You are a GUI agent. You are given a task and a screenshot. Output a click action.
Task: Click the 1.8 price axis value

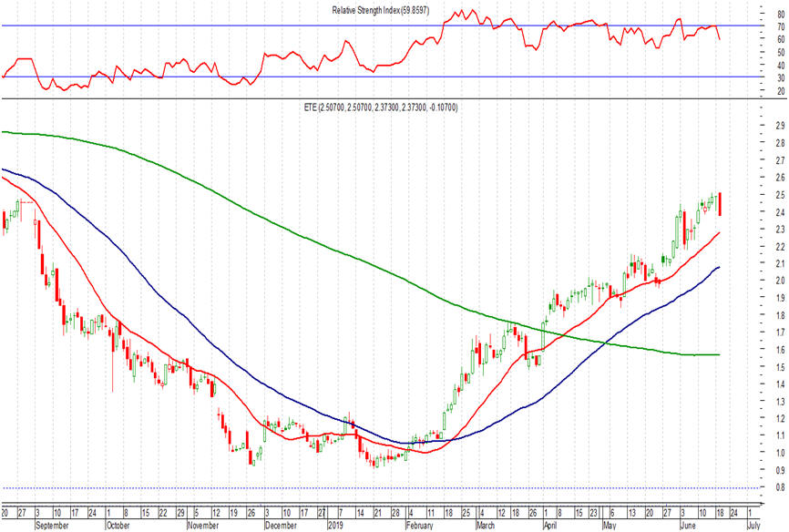pos(780,315)
